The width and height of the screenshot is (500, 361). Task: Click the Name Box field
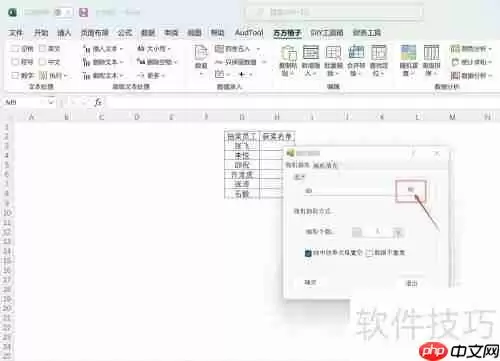[25, 102]
